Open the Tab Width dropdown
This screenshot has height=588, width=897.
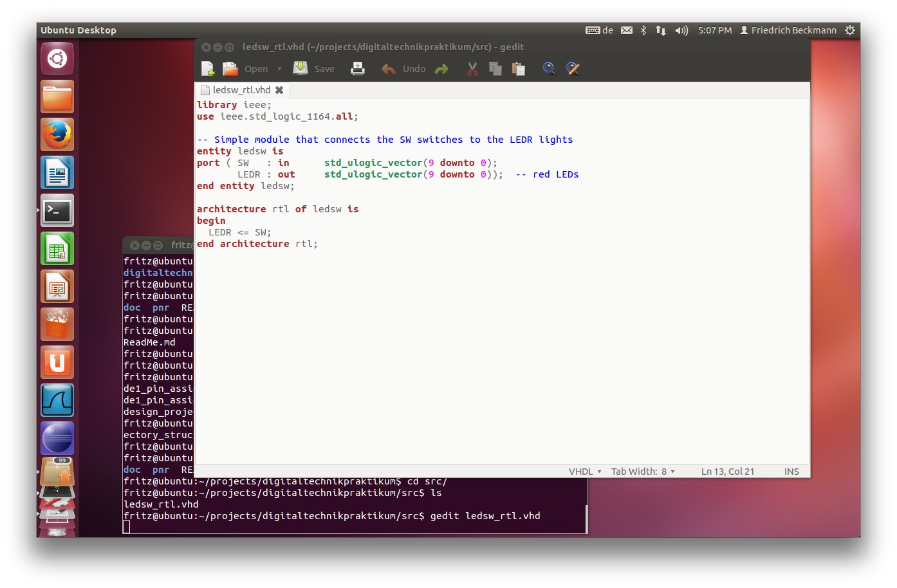[642, 472]
